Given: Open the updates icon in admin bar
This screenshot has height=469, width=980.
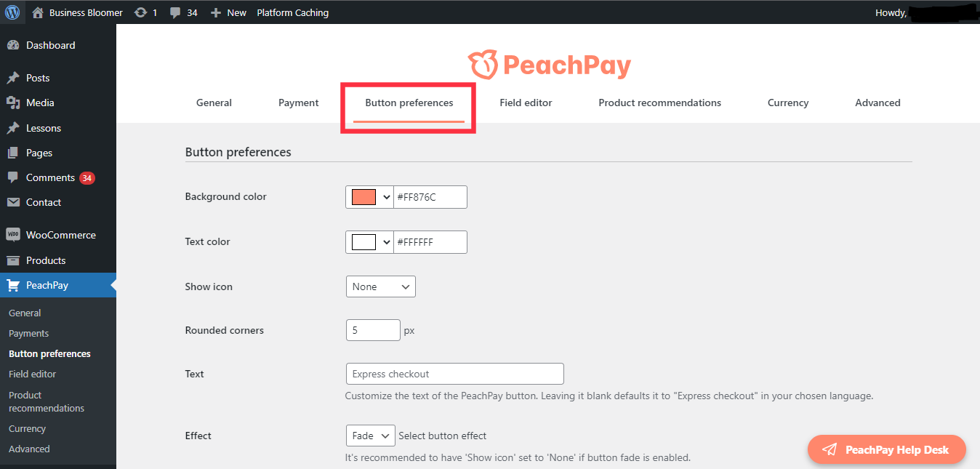Looking at the screenshot, I should pyautogui.click(x=141, y=12).
